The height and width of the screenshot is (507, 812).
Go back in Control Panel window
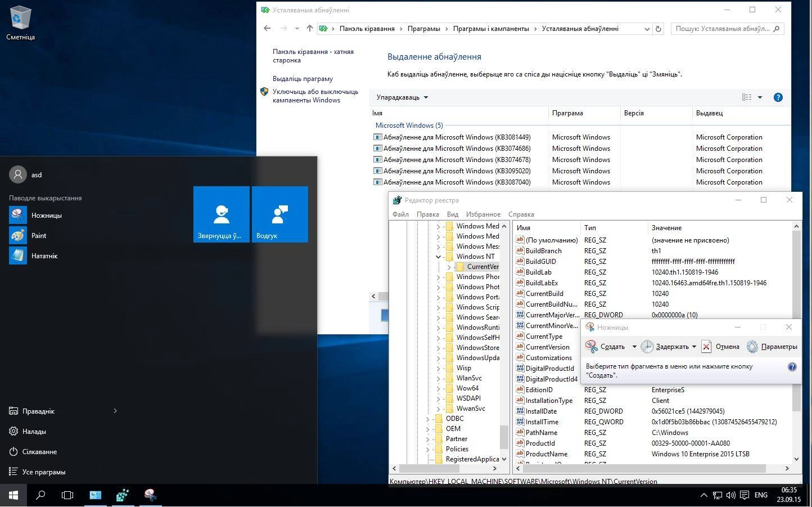tap(267, 28)
